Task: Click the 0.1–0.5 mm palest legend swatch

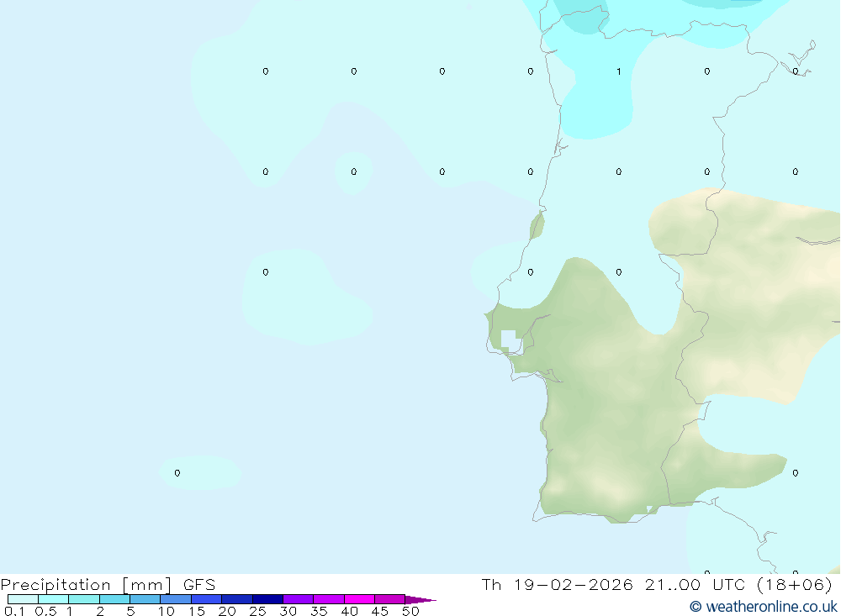Action: click(x=23, y=599)
